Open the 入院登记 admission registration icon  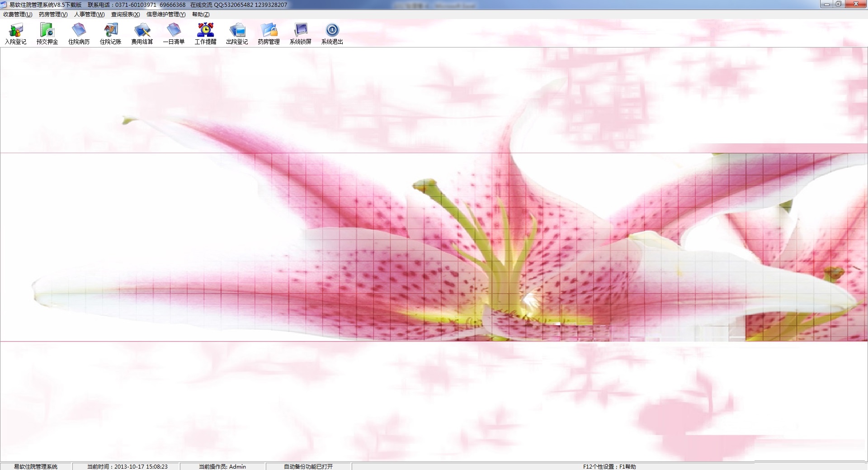point(16,33)
